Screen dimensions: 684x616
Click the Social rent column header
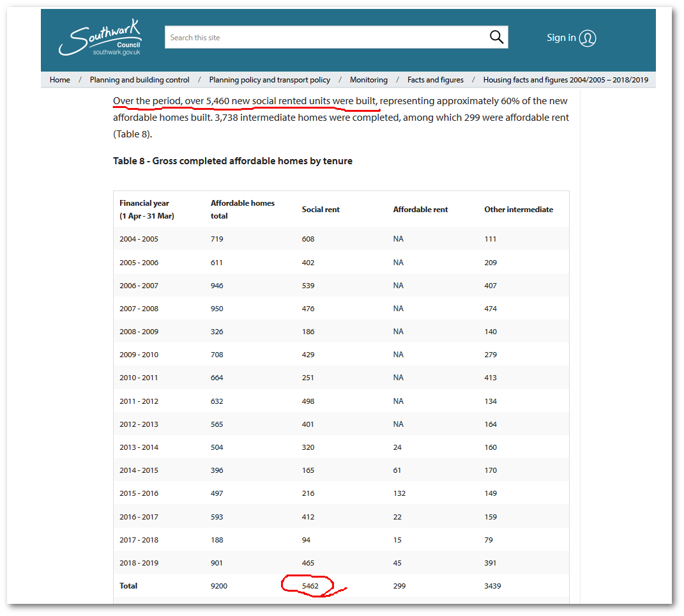(x=321, y=210)
